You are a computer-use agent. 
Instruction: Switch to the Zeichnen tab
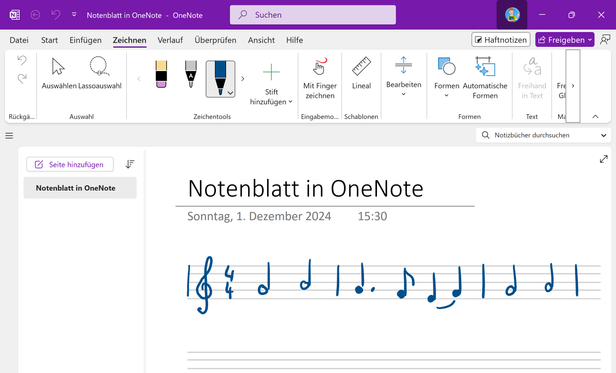pyautogui.click(x=129, y=40)
